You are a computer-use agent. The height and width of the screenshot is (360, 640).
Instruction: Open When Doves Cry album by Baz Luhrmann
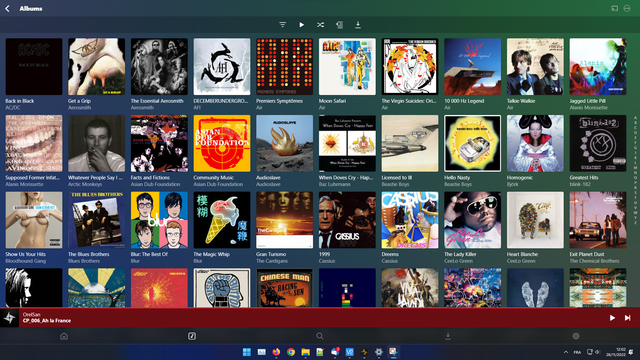click(347, 143)
